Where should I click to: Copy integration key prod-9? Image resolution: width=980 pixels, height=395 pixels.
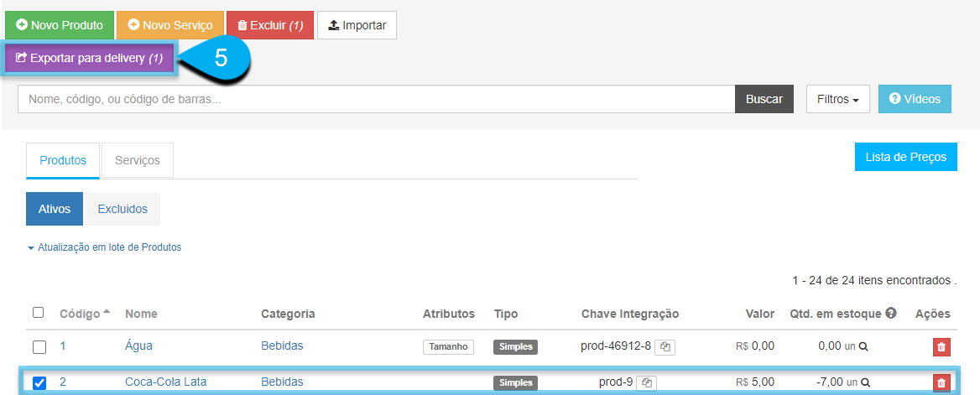[x=647, y=382]
